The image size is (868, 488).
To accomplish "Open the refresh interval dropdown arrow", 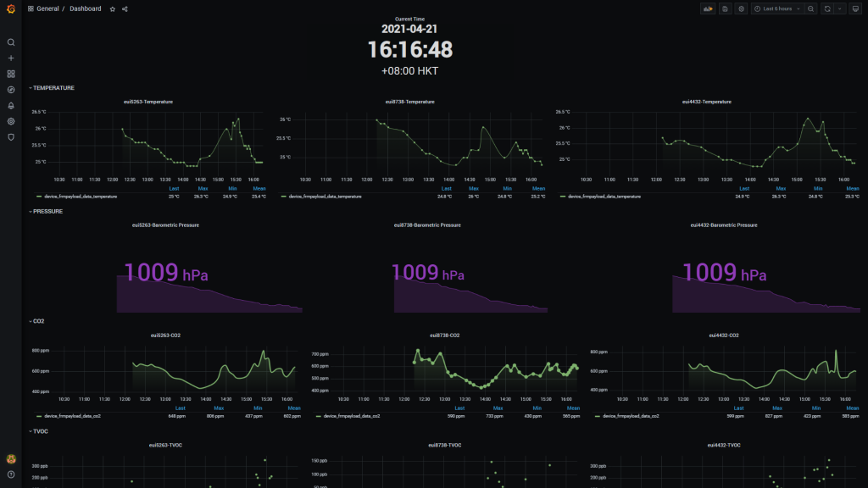I will click(x=840, y=8).
